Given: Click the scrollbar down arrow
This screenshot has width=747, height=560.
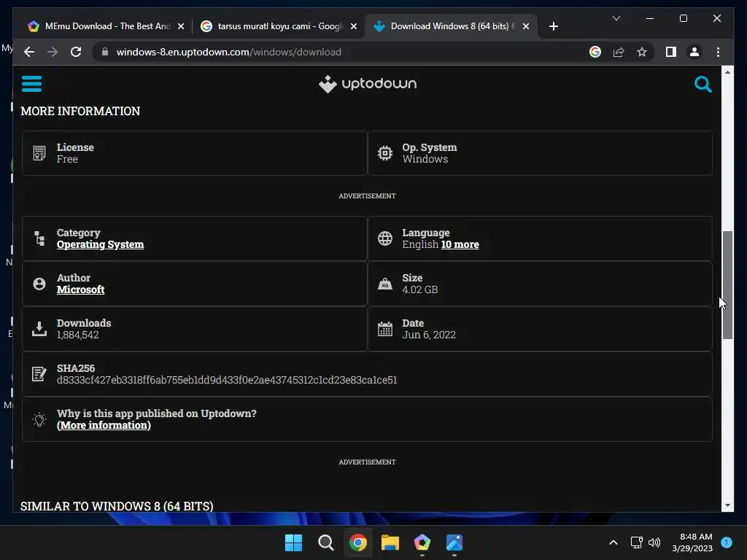Looking at the screenshot, I should [727, 506].
